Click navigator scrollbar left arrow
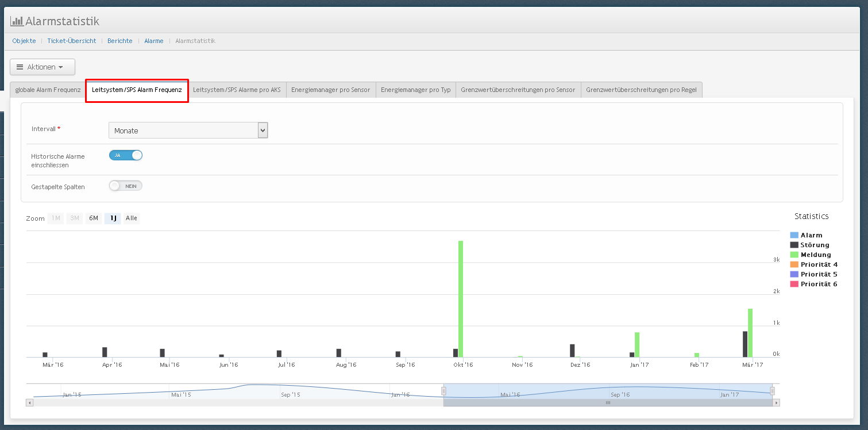868x430 pixels. 30,403
